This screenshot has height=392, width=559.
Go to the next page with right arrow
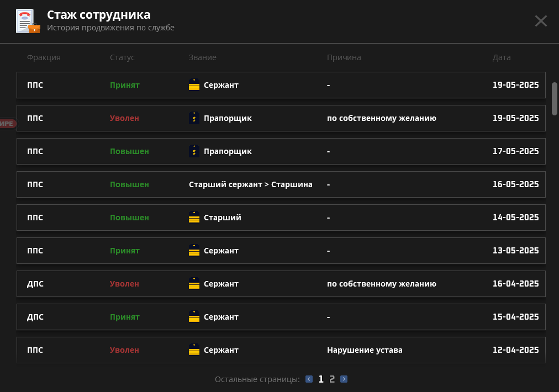[x=344, y=379]
